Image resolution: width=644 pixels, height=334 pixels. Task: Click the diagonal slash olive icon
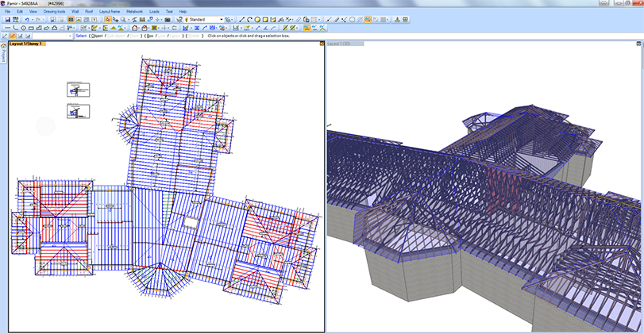285,28
